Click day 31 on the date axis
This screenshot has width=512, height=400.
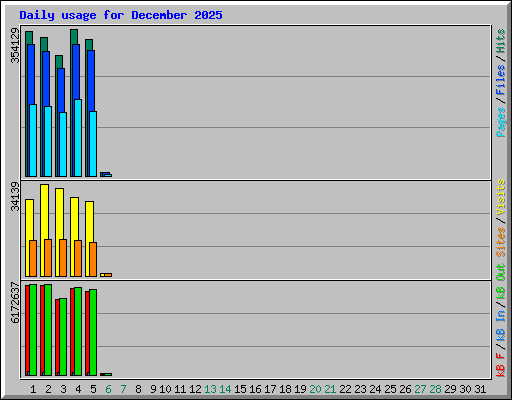click(480, 389)
